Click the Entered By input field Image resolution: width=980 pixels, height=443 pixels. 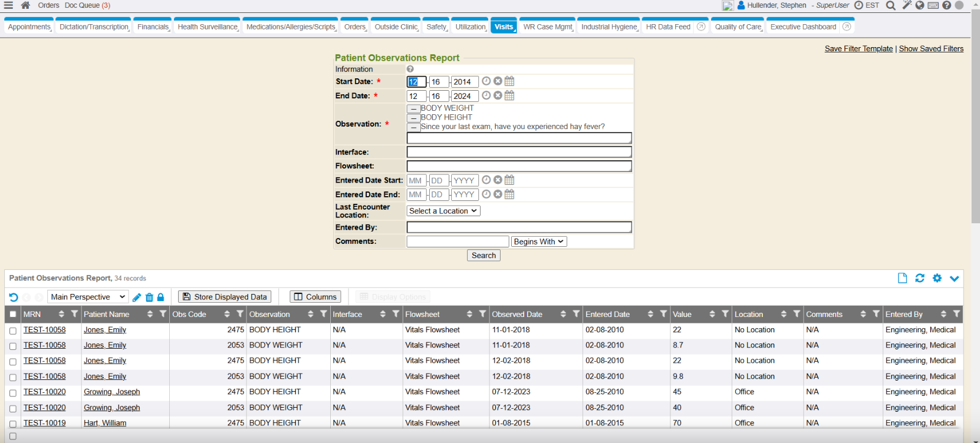(519, 227)
